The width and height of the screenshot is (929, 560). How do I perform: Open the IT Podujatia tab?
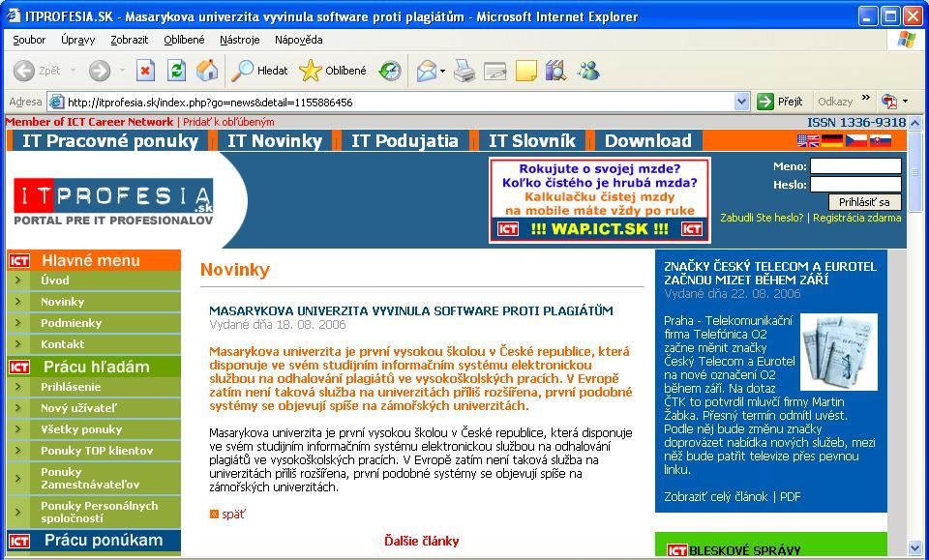(405, 141)
